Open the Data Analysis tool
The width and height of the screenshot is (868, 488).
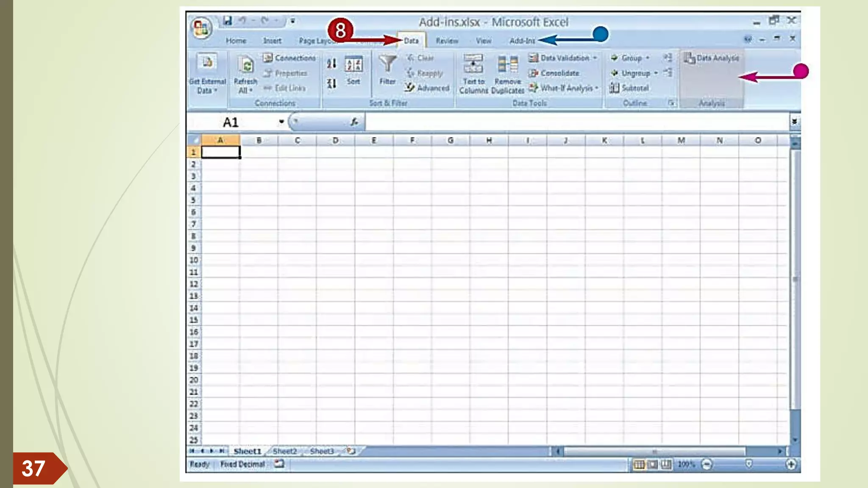[x=712, y=58]
